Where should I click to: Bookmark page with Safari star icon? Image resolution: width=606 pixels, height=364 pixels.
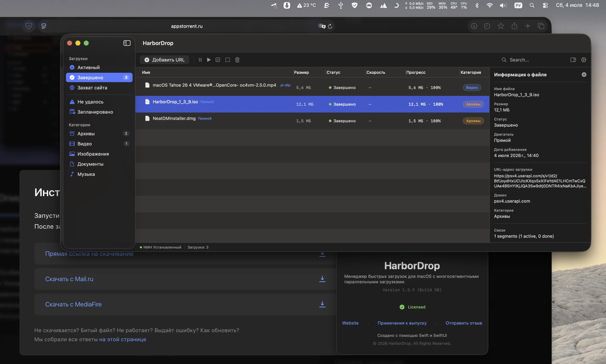click(x=501, y=26)
